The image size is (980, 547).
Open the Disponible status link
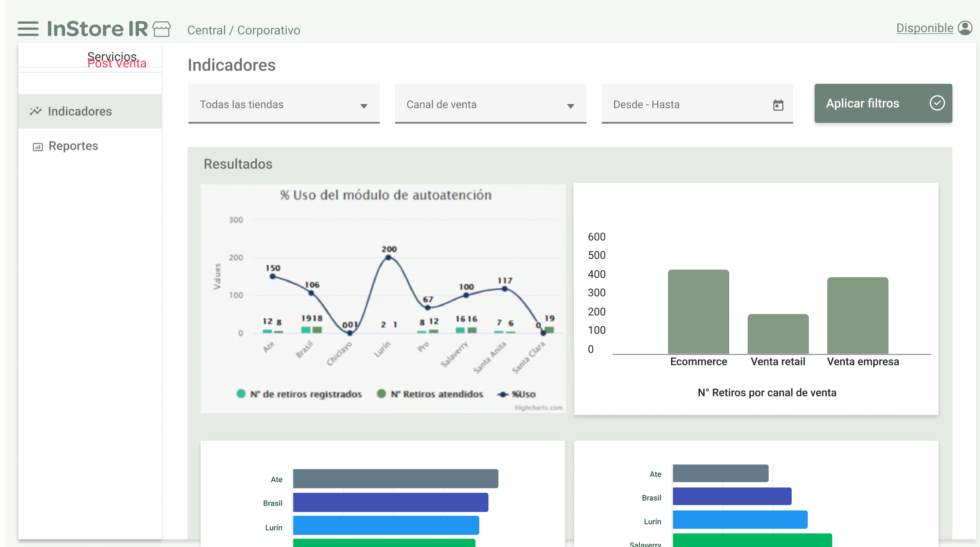tap(925, 28)
